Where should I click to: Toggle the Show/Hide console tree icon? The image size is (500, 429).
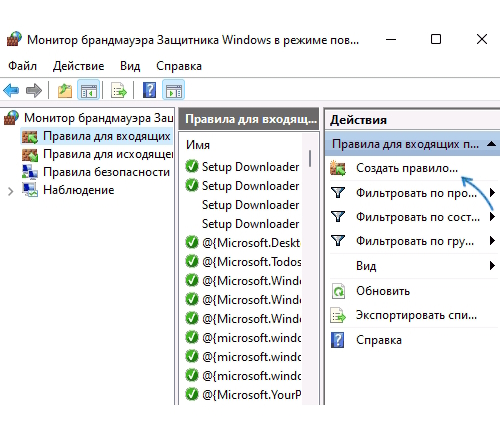click(89, 90)
